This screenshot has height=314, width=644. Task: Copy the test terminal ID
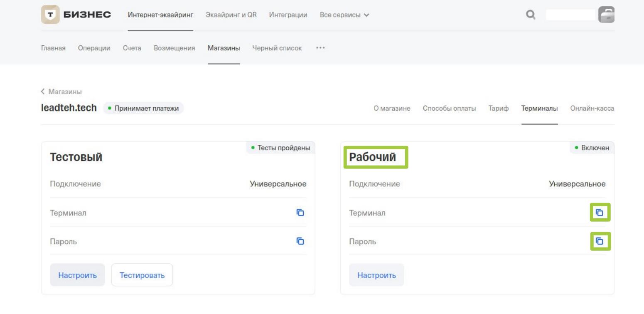tap(300, 213)
